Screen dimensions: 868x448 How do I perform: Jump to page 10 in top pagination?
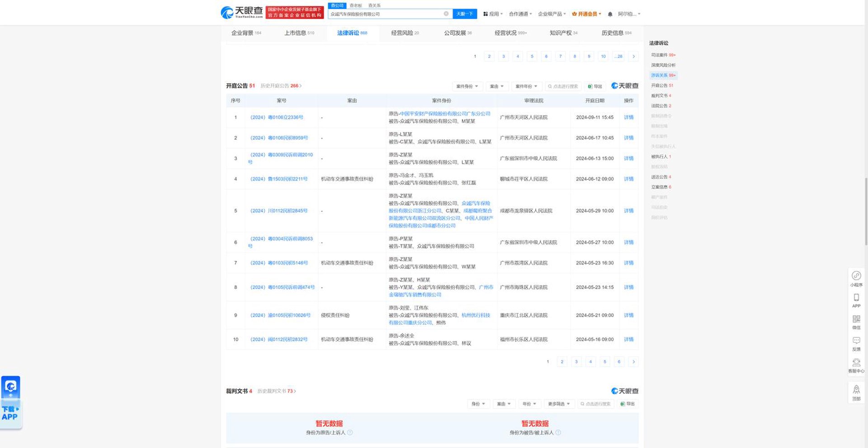603,56
